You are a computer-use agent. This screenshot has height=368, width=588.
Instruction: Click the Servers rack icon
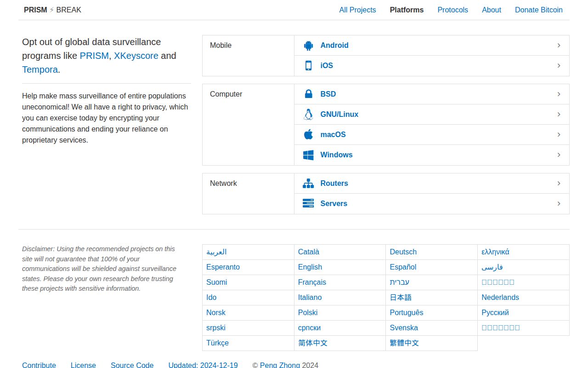click(308, 204)
